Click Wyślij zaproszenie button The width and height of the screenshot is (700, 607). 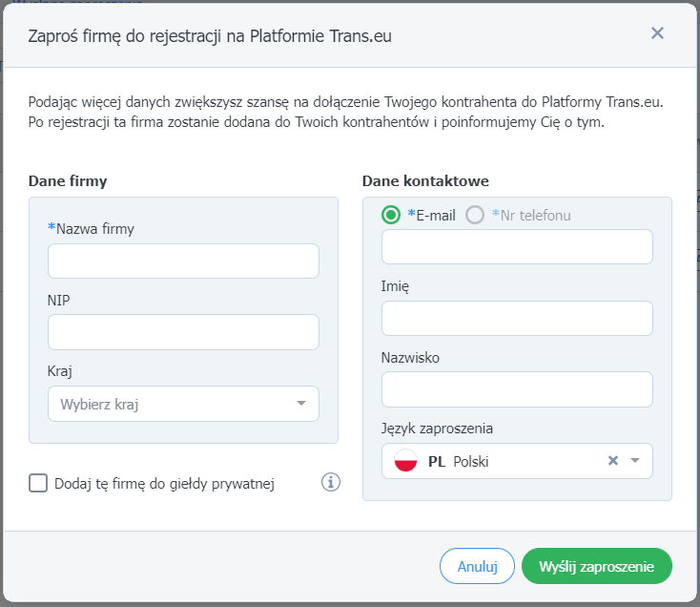596,566
